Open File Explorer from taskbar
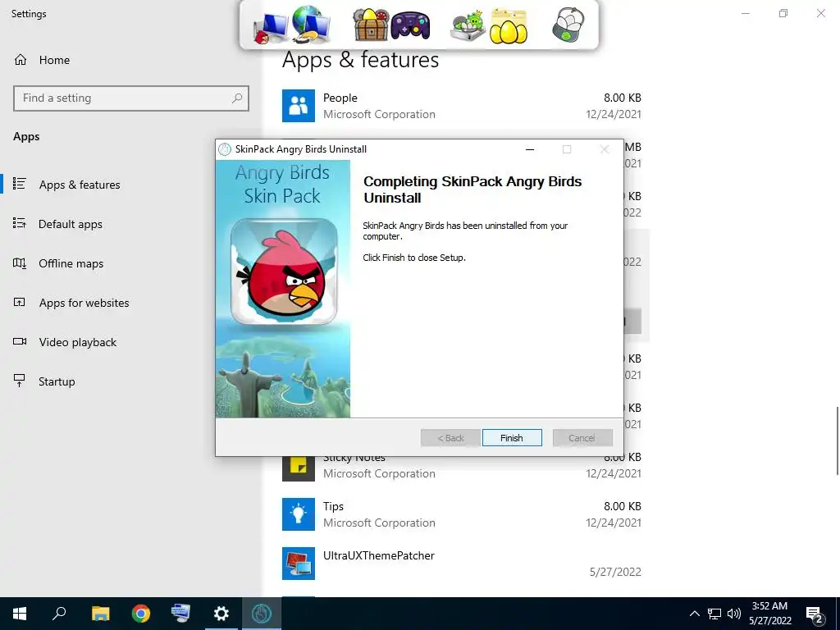The image size is (840, 630). tap(100, 614)
